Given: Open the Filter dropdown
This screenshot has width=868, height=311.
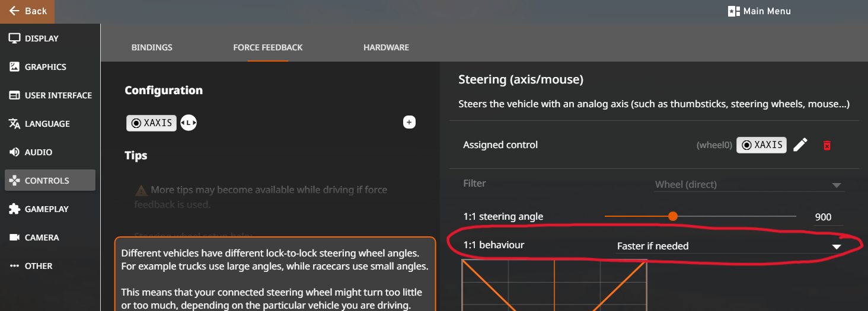Looking at the screenshot, I should (x=749, y=185).
